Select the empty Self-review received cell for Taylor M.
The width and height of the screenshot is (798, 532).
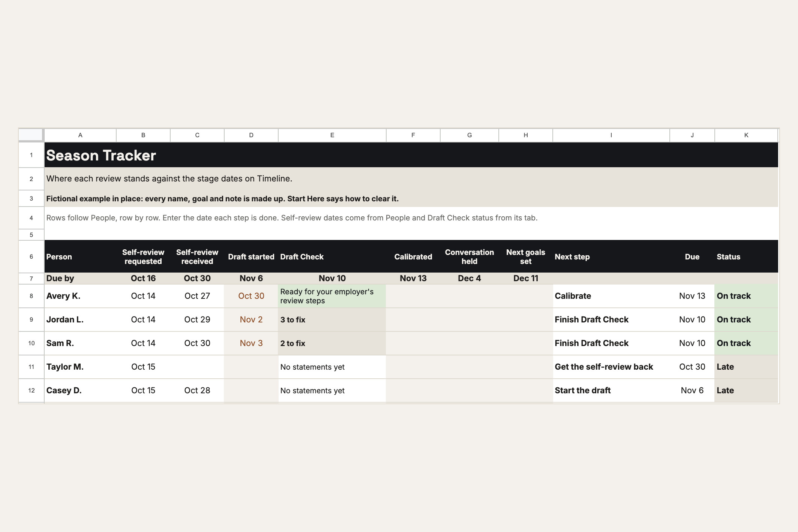click(197, 367)
